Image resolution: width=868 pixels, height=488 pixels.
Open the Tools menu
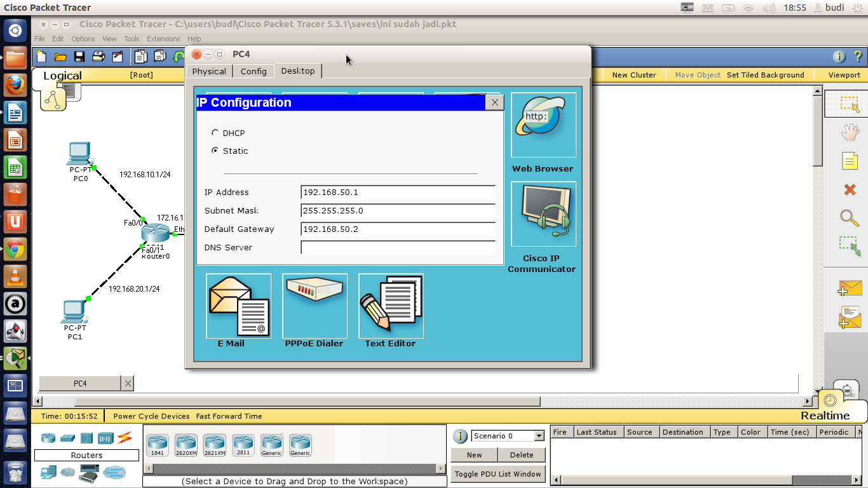(x=132, y=39)
